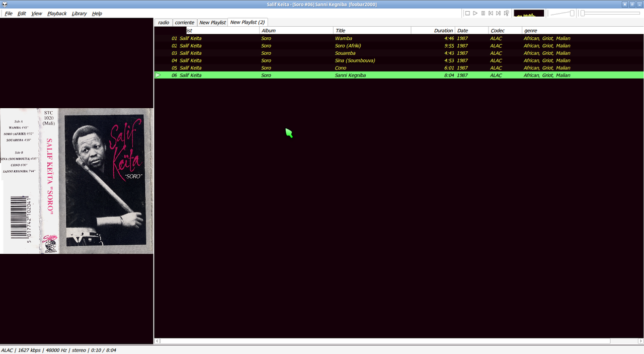The height and width of the screenshot is (354, 644).
Task: Select track Soro (Afriki)
Action: coord(399,46)
